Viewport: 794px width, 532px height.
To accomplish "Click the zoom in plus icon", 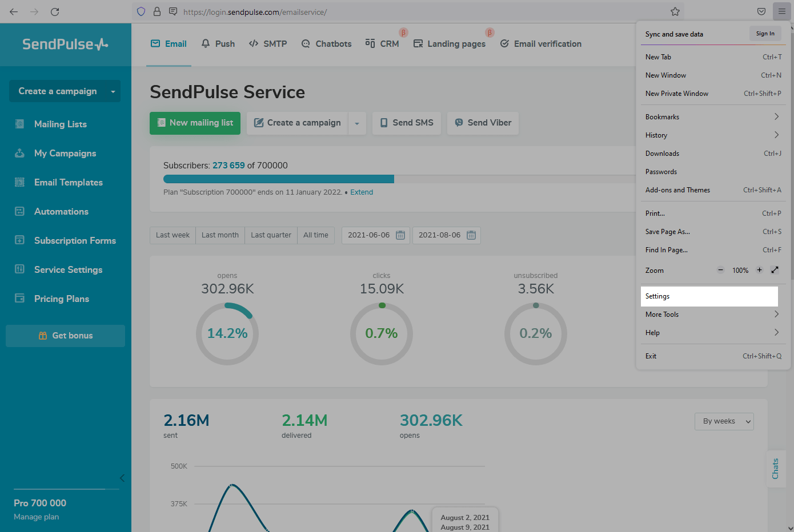I will point(759,270).
